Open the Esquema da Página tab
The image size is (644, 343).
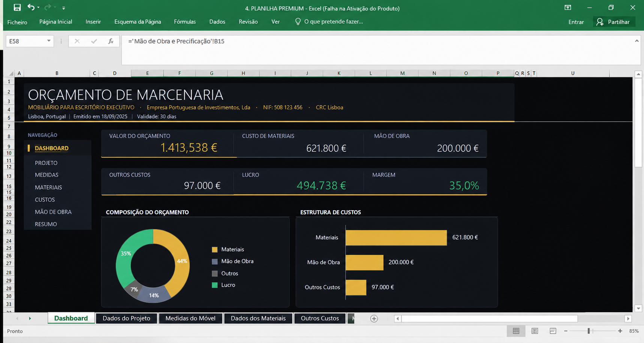tap(137, 22)
